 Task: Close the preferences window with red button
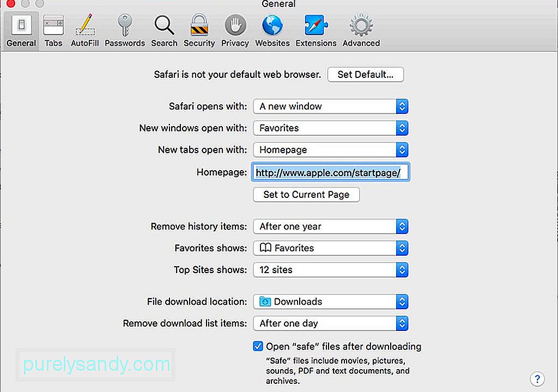(11, 4)
